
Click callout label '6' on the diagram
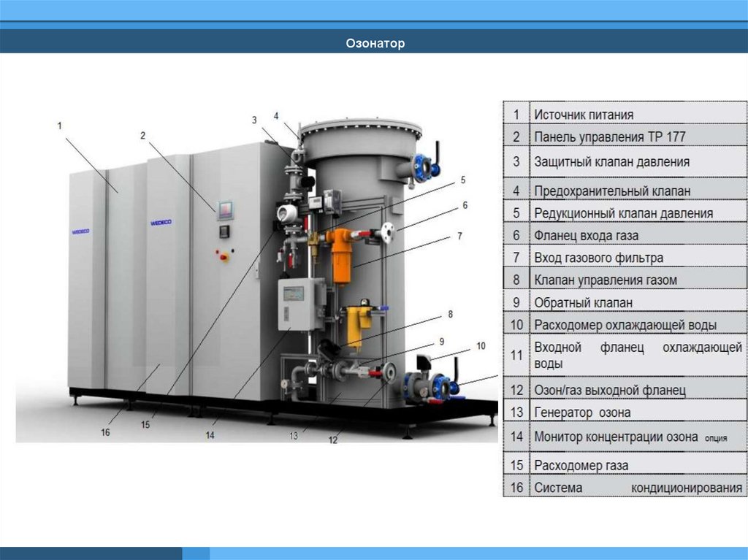[465, 205]
